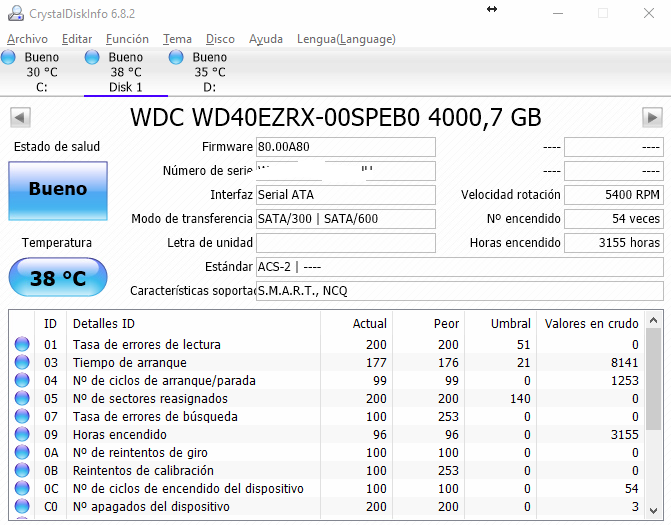Click status orb of attribute 07 row
Image resolution: width=671 pixels, height=525 pixels.
[x=22, y=416]
